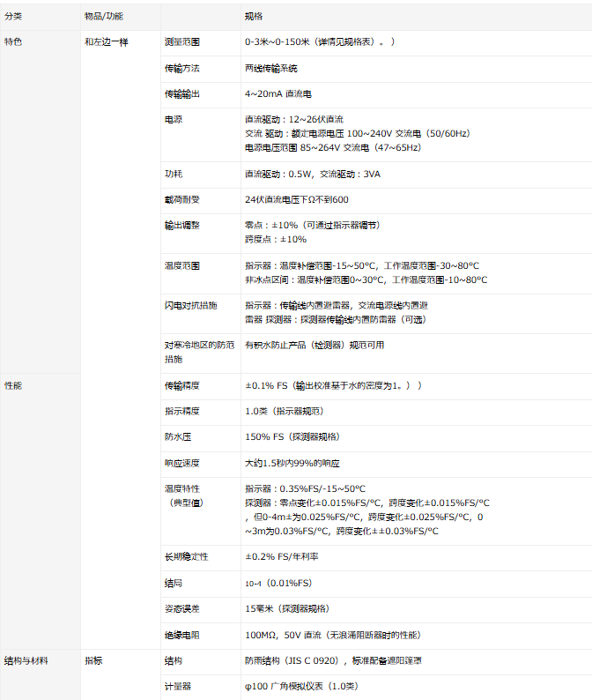The image size is (592, 700).
Task: Click the 载荷耐受 label
Action: tap(182, 199)
